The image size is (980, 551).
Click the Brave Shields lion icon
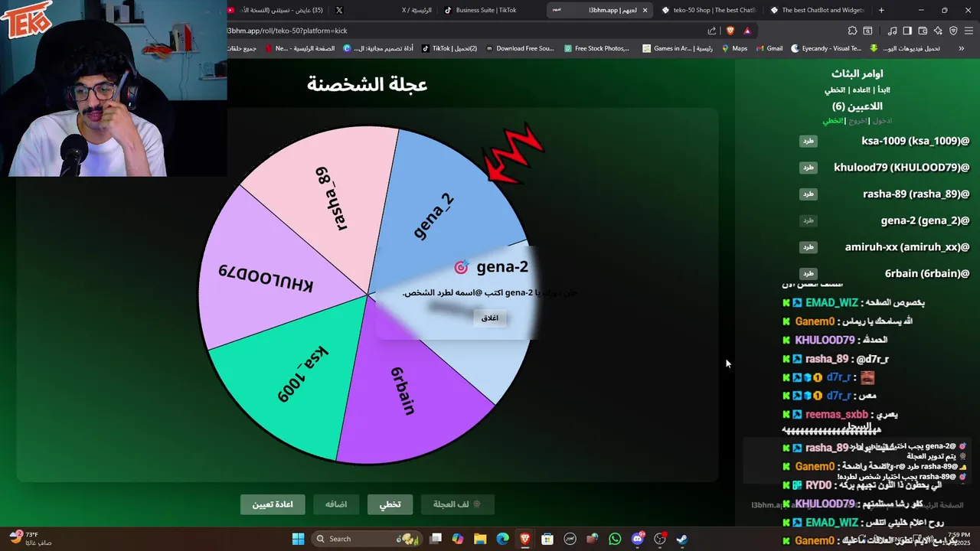pos(730,31)
